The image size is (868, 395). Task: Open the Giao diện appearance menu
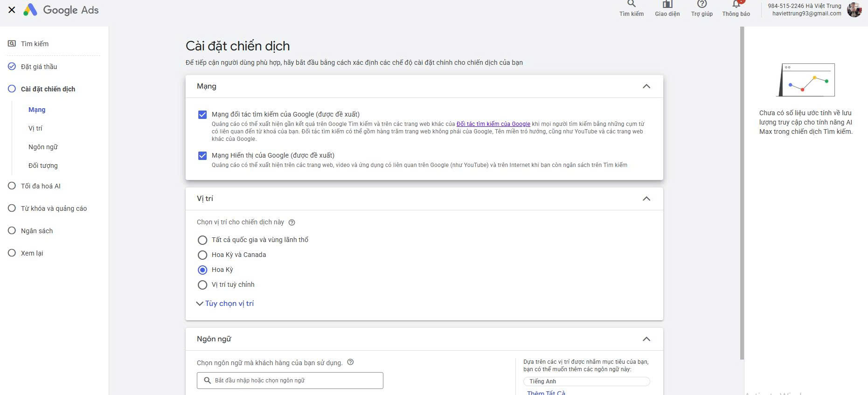pyautogui.click(x=667, y=9)
